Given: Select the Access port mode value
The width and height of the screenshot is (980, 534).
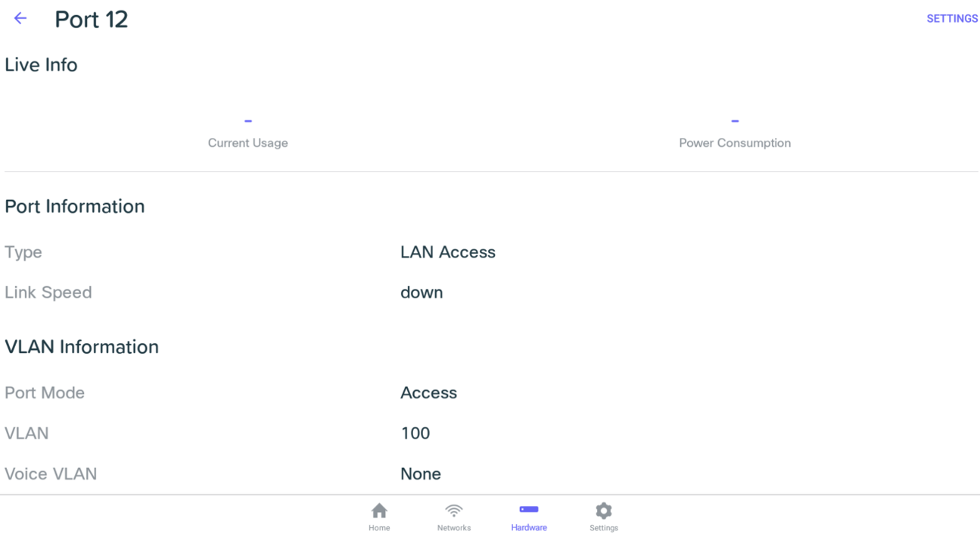Looking at the screenshot, I should pyautogui.click(x=428, y=392).
